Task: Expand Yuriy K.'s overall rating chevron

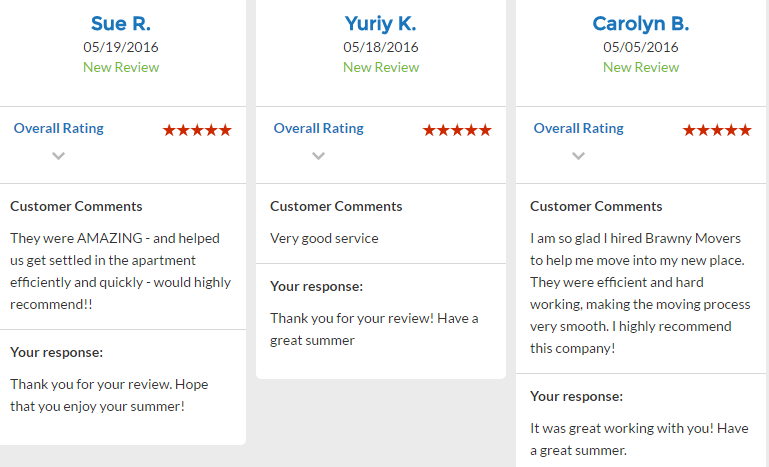Action: click(x=319, y=155)
